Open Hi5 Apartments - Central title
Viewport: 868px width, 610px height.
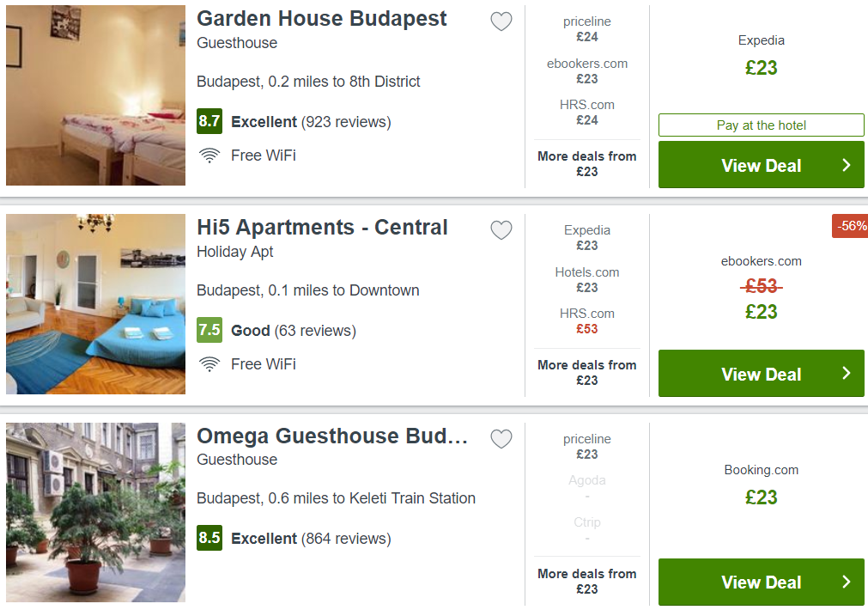(322, 228)
